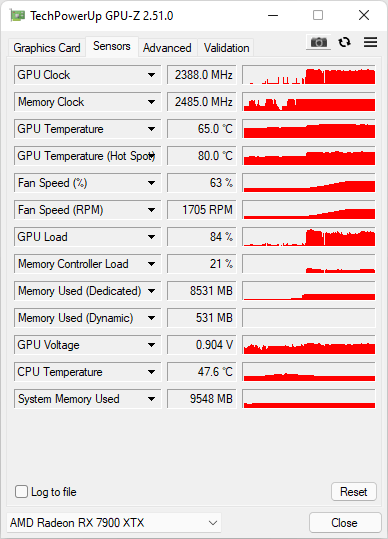
Task: Switch to the Graphics Card tab
Action: [47, 48]
